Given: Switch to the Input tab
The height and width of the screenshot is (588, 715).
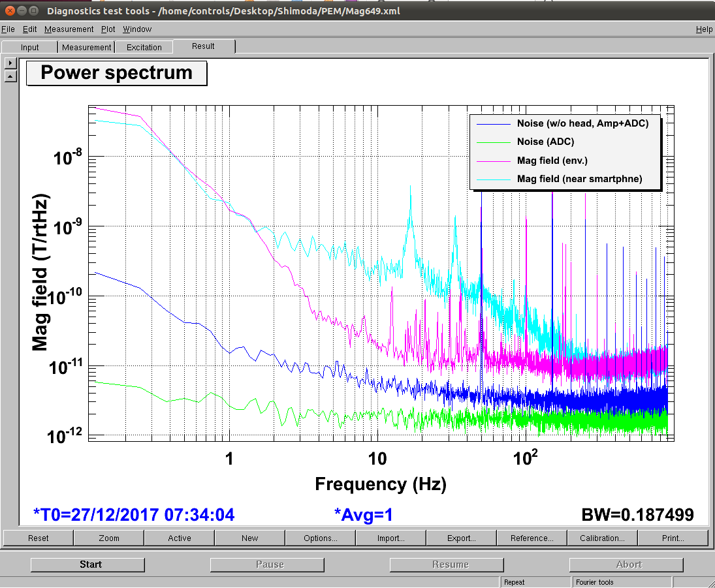Looking at the screenshot, I should 30,47.
